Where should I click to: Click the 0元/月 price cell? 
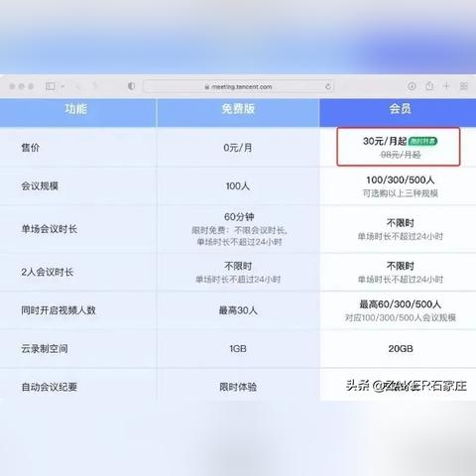coord(238,148)
